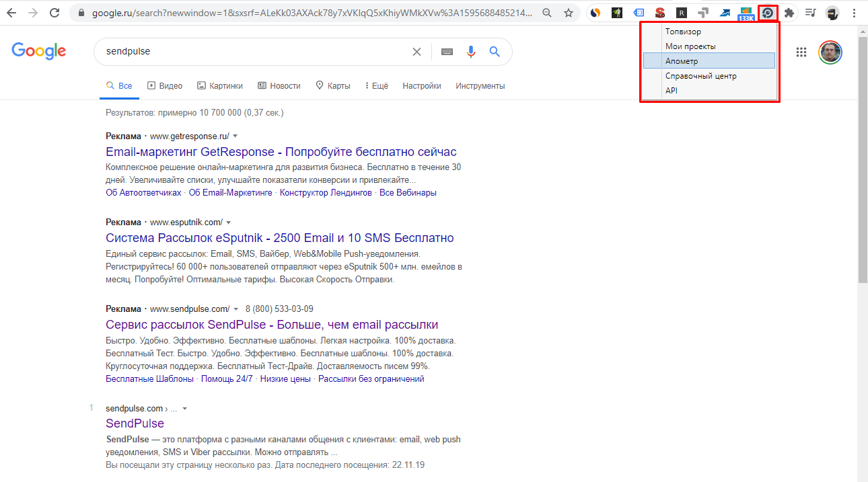Expand arrow next to www.esputnik.com
The height and width of the screenshot is (482, 868).
coord(229,223)
